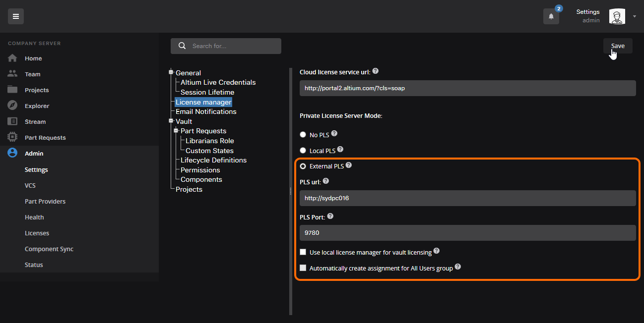Open the user dropdown arrow next to avatar
Image resolution: width=644 pixels, height=323 pixels.
tap(635, 16)
